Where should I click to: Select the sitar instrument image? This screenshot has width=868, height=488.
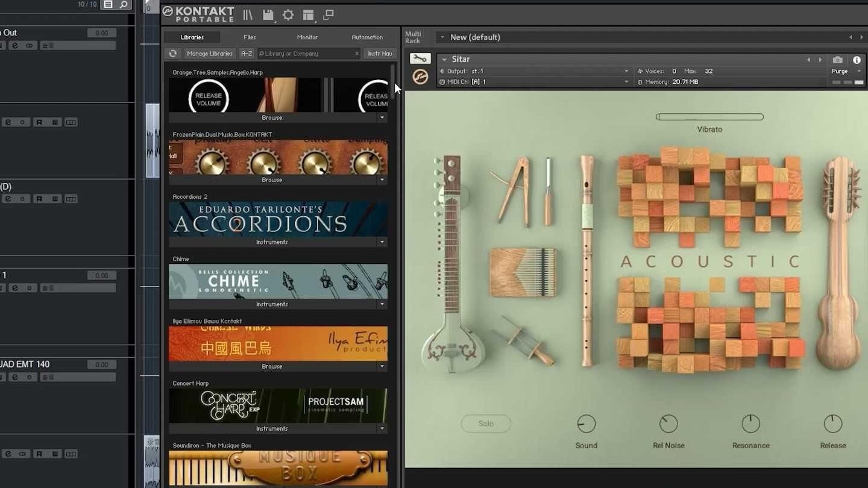coord(452,265)
